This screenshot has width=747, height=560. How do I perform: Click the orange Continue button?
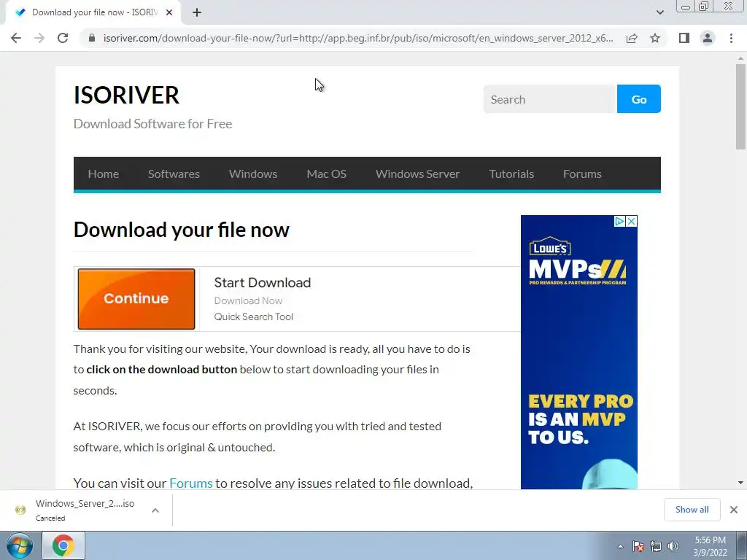136,299
